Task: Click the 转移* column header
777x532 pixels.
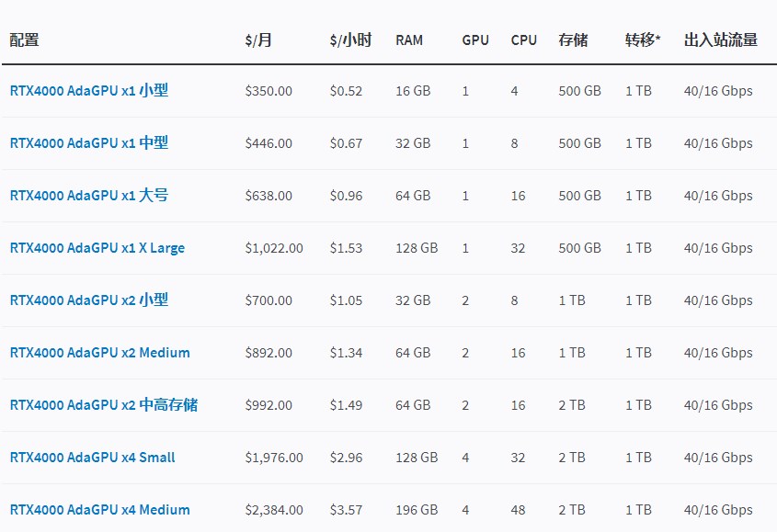Action: 643,40
